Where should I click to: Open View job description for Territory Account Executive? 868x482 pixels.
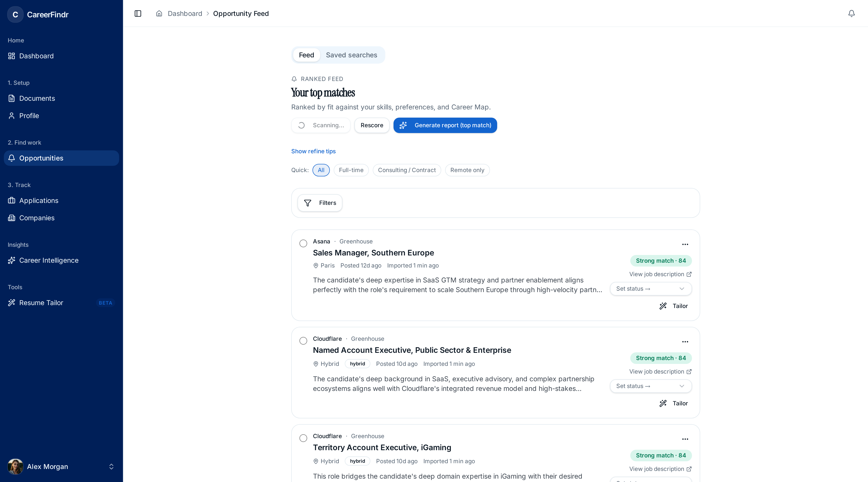[660, 469]
